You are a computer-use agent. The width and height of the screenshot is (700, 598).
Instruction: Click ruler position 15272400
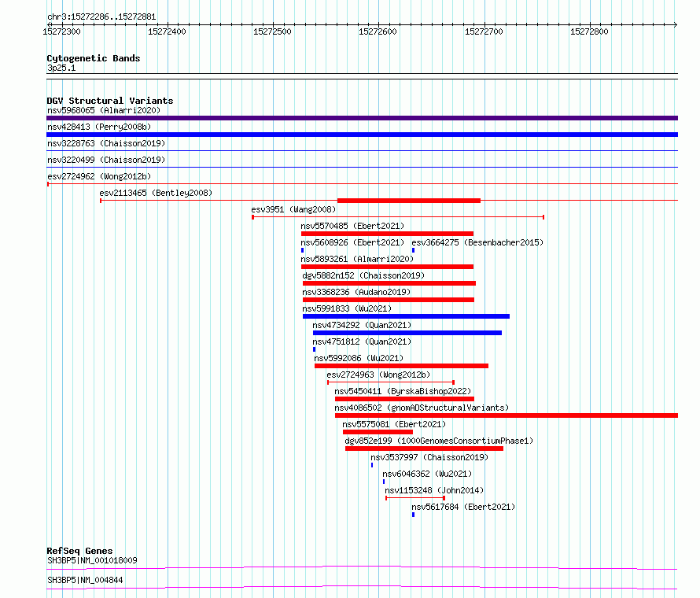(167, 31)
